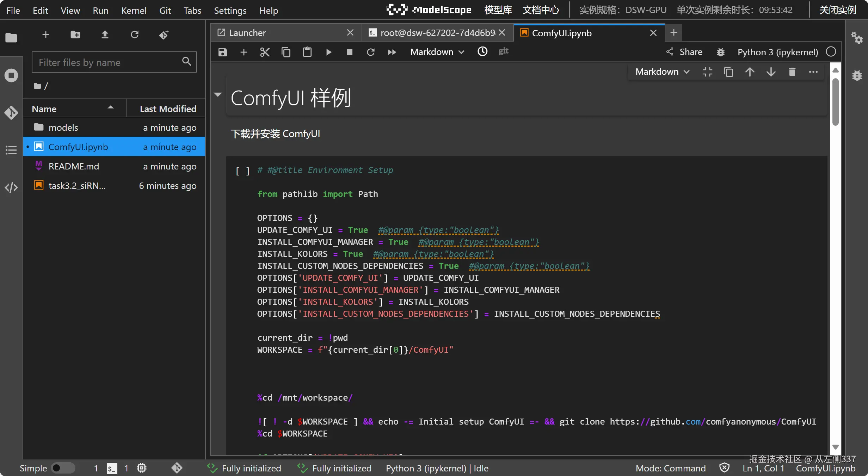Move the cell down with arrow icon
The image size is (868, 476).
pos(771,72)
